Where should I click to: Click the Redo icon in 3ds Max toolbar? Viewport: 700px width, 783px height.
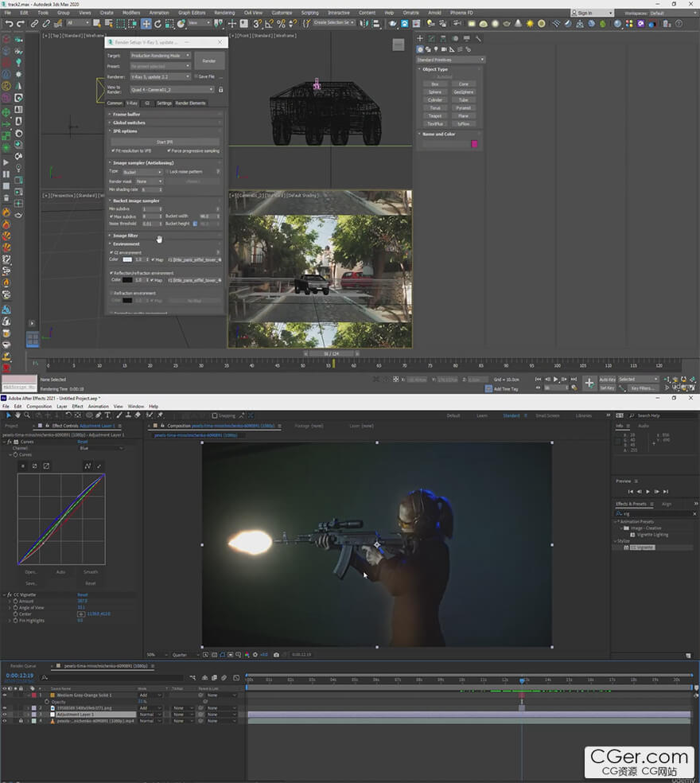pos(21,23)
